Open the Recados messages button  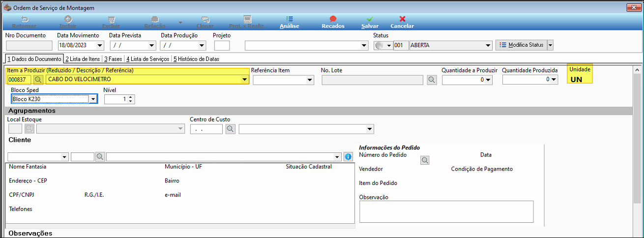tap(333, 22)
